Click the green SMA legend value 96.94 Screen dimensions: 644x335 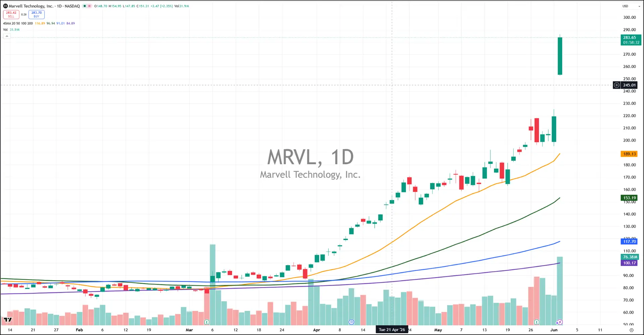(51, 23)
